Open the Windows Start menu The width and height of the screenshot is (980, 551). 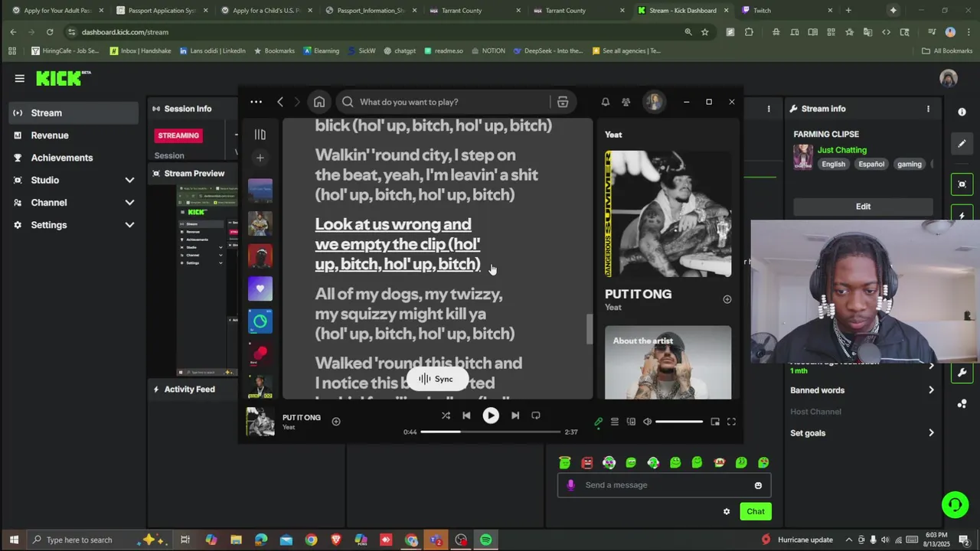(14, 540)
